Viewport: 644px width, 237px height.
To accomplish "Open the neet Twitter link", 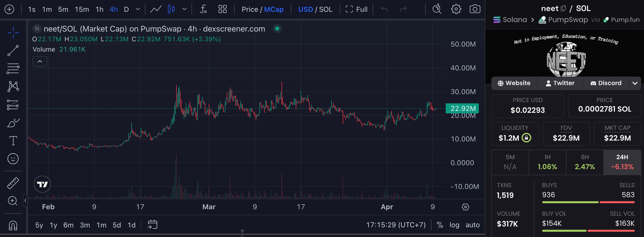I will pyautogui.click(x=560, y=83).
